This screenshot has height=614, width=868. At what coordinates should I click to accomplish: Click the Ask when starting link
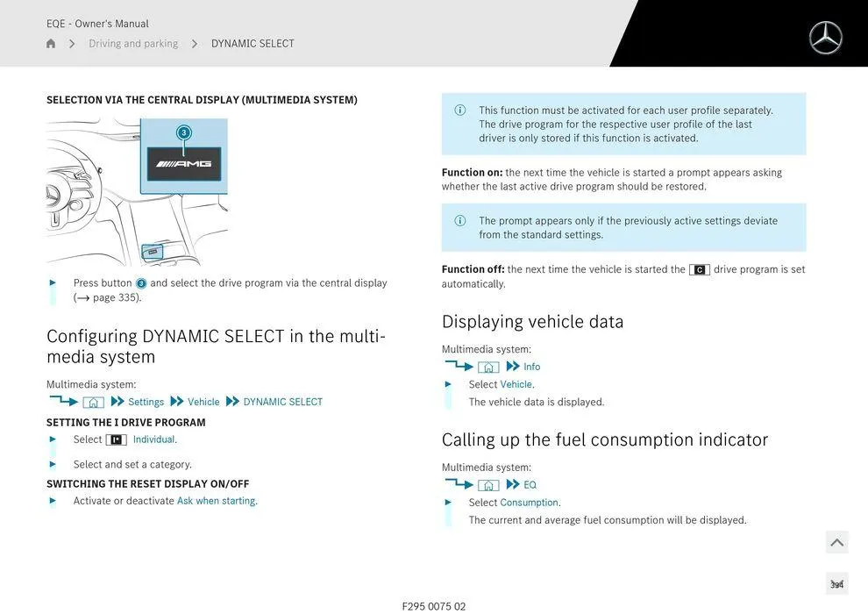217,501
